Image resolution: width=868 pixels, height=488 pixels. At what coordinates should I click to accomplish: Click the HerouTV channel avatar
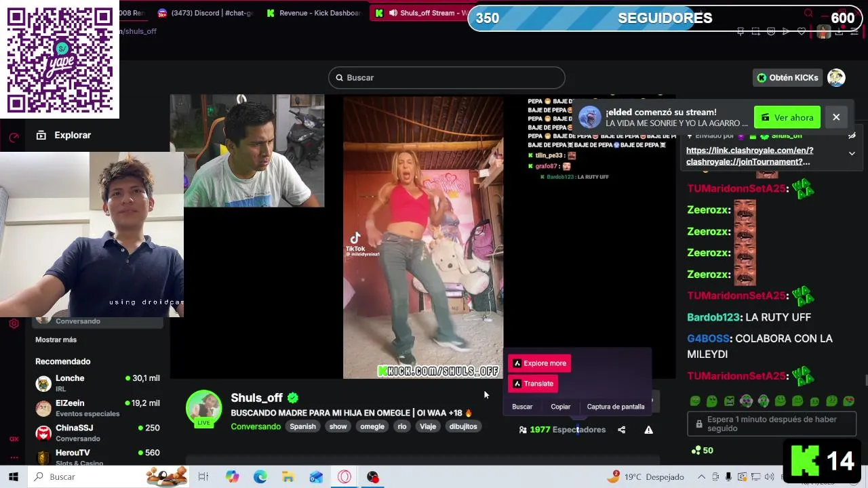coord(43,457)
